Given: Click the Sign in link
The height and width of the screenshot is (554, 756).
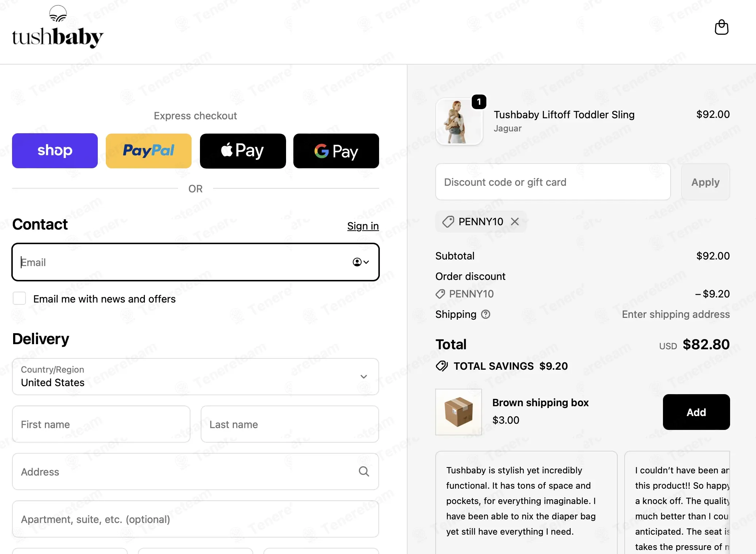Looking at the screenshot, I should click(x=363, y=226).
